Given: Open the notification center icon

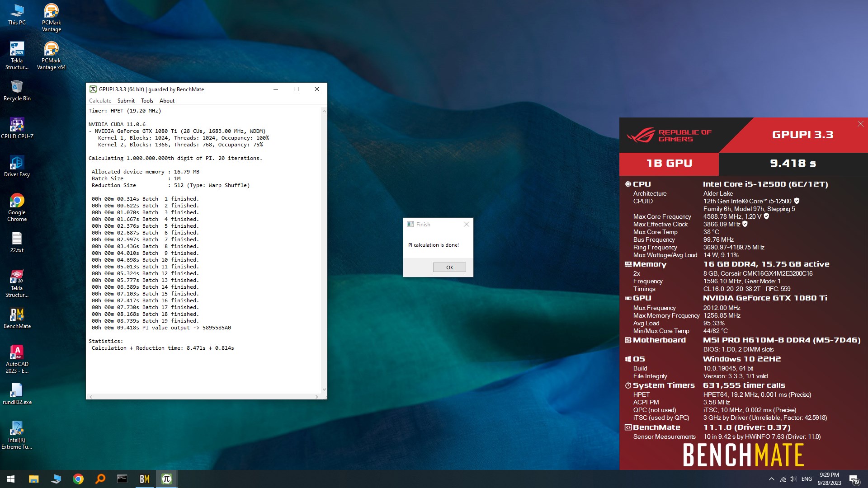Looking at the screenshot, I should [854, 479].
